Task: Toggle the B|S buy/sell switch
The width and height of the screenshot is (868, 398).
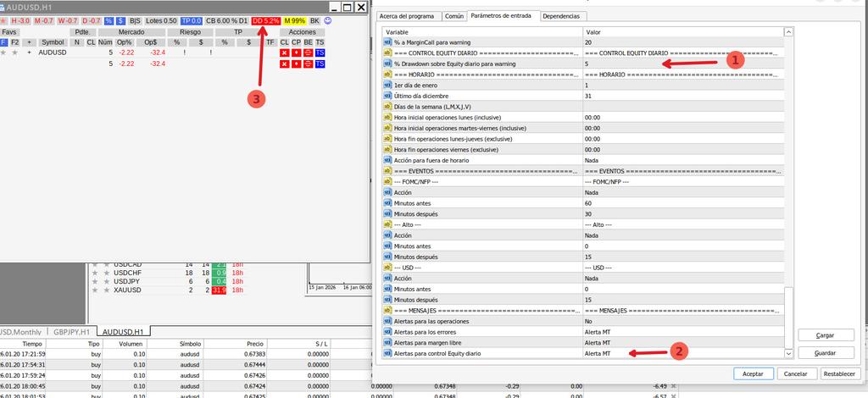Action: click(135, 20)
